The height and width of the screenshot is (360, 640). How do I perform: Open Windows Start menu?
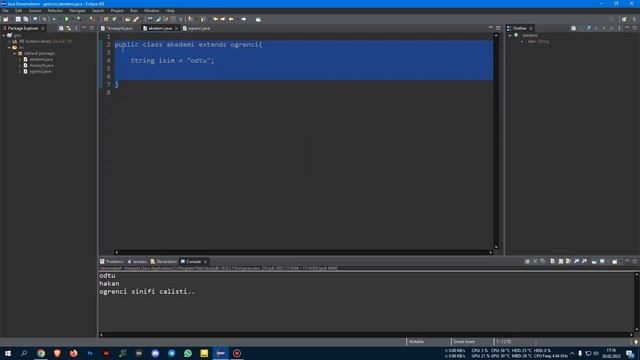tap(8, 353)
